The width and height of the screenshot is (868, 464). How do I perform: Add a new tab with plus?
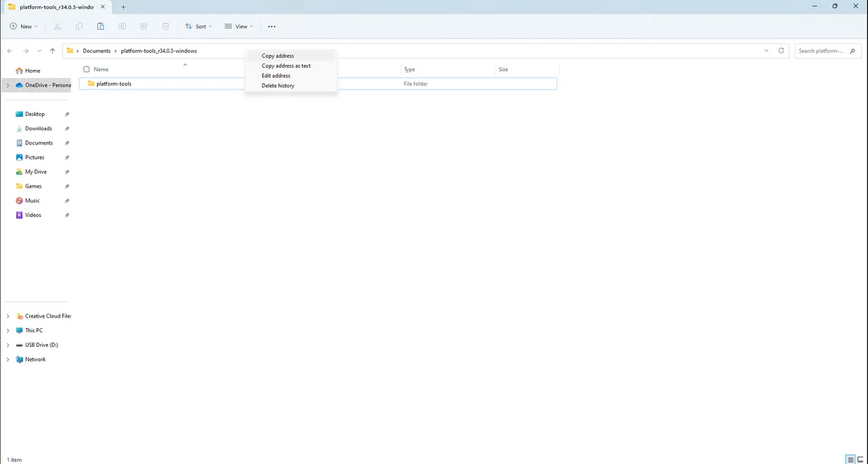(123, 7)
